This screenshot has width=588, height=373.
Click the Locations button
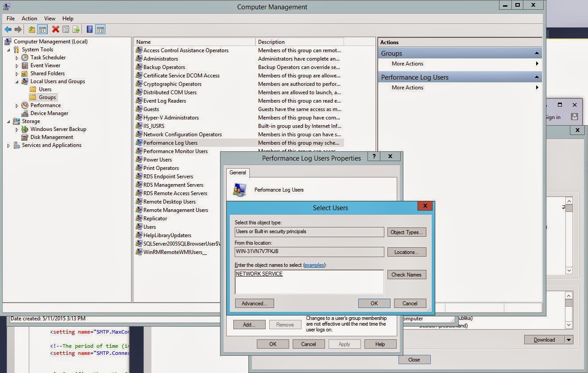[406, 252]
